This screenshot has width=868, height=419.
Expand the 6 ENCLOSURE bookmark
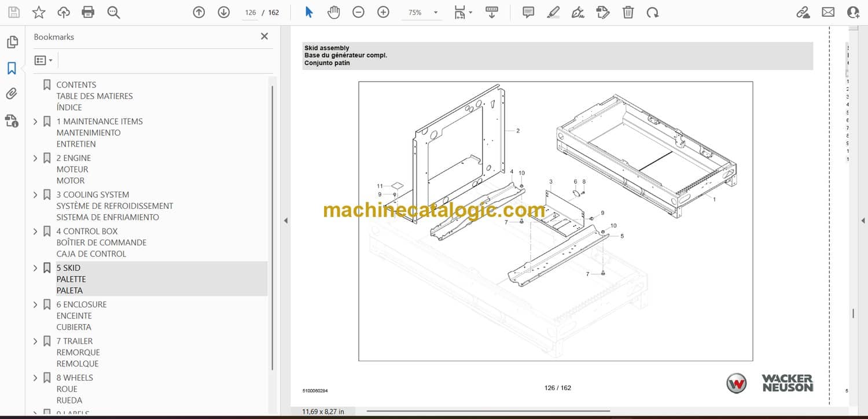[35, 304]
